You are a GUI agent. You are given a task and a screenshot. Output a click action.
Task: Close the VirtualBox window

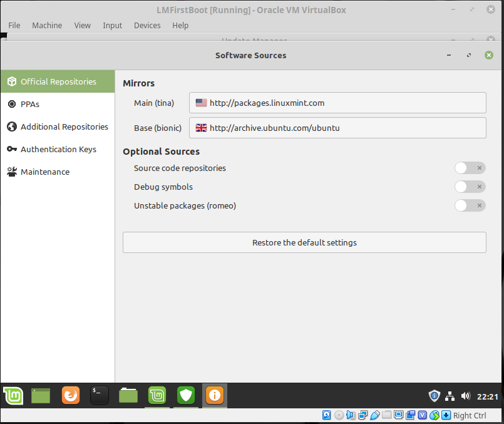coord(490,9)
